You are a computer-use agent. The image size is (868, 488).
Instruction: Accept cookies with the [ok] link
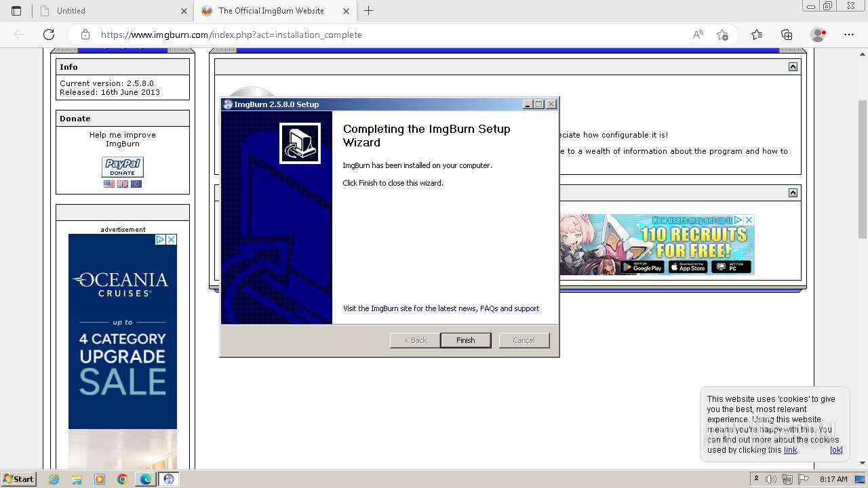(836, 450)
